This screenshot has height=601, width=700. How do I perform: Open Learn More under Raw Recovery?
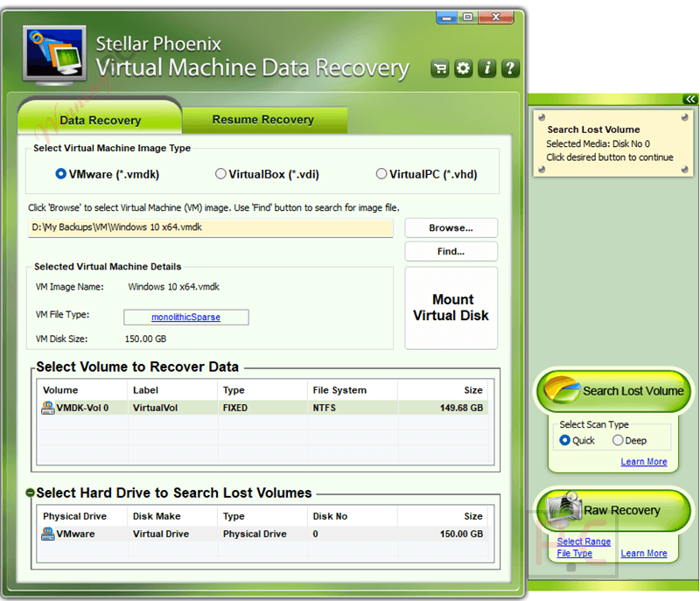click(644, 553)
